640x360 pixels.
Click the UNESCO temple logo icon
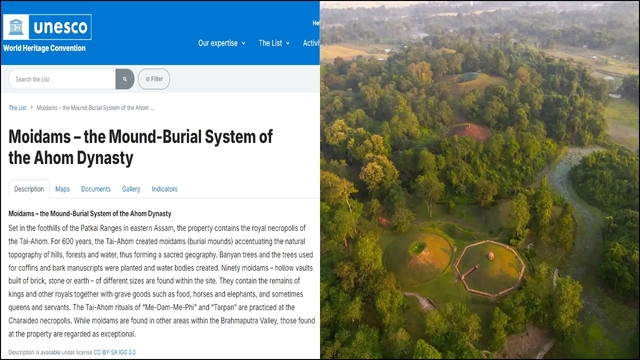click(16, 27)
